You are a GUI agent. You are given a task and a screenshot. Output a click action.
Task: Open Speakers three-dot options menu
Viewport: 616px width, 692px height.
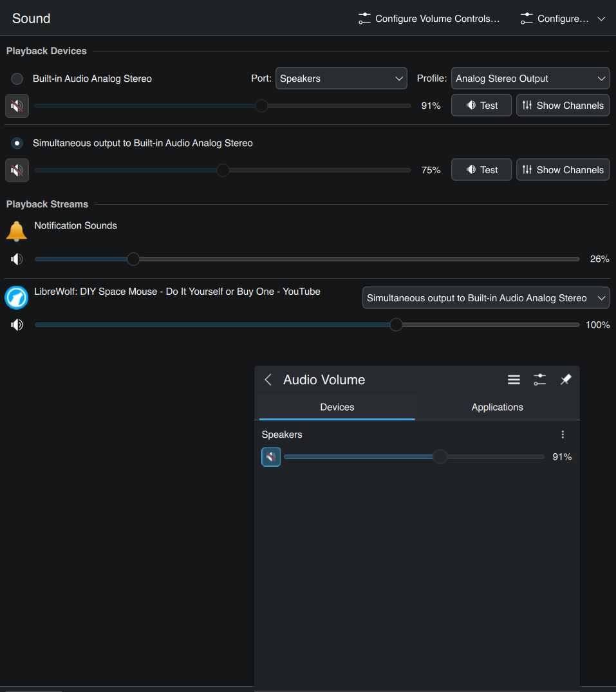[563, 435]
